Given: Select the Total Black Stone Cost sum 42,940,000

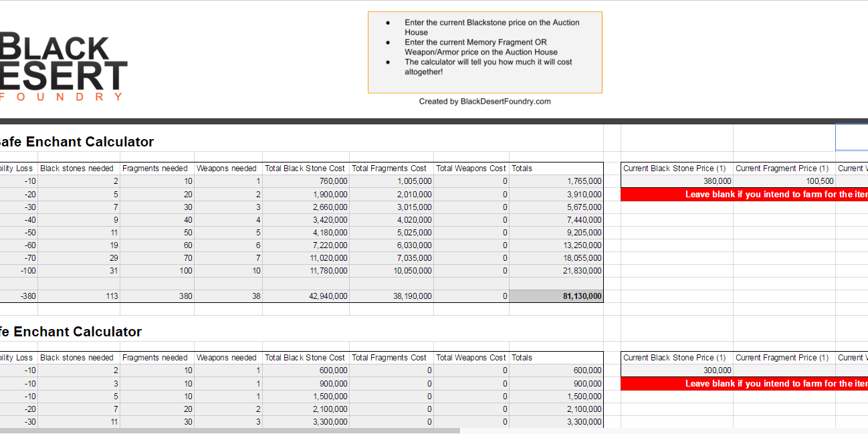Looking at the screenshot, I should pyautogui.click(x=306, y=296).
